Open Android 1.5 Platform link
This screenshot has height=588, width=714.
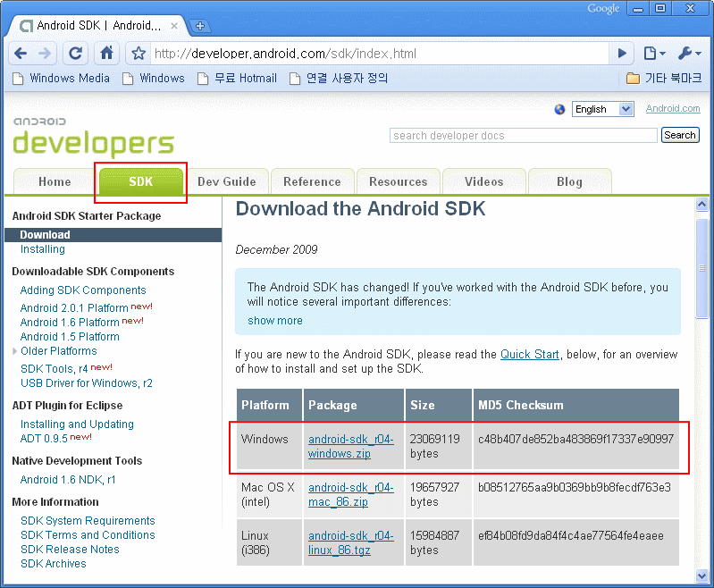click(x=70, y=337)
